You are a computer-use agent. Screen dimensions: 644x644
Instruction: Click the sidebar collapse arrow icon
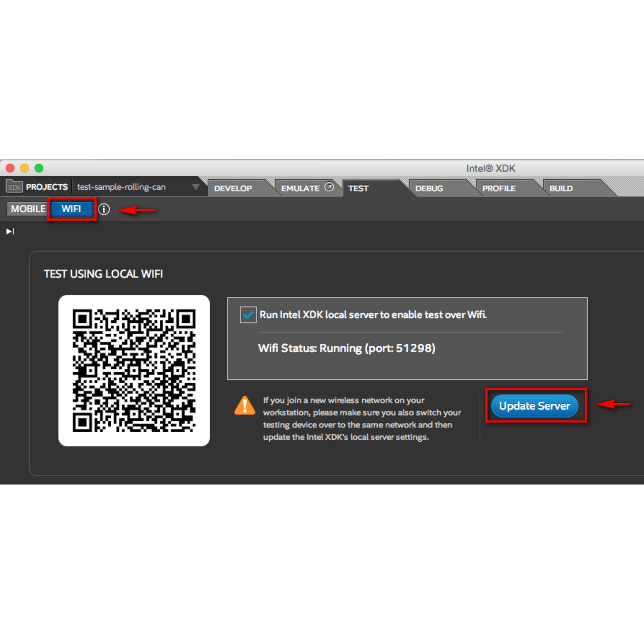(x=10, y=231)
